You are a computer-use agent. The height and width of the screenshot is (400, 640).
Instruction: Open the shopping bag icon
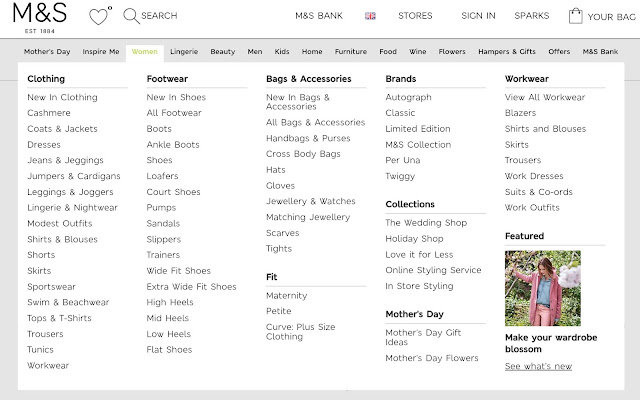point(575,16)
